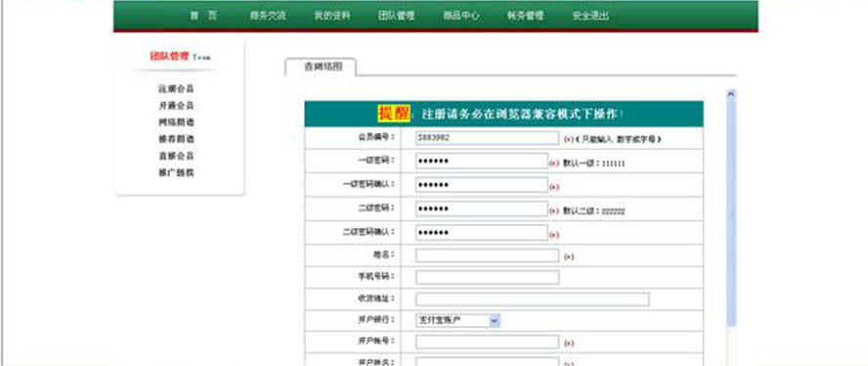This screenshot has height=366, width=868.
Task: Focus the 二级密码 password field
Action: [482, 209]
